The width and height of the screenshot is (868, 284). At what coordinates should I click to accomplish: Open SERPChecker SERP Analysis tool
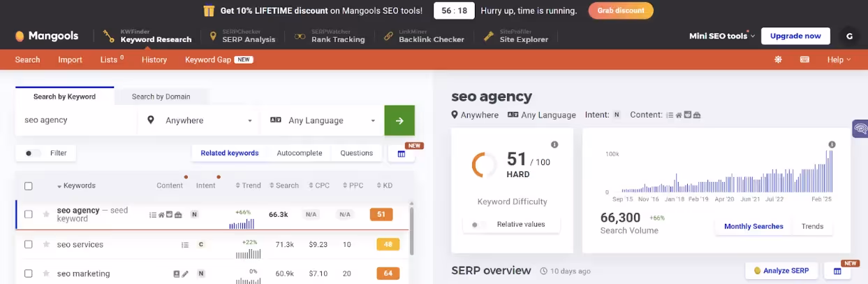(x=242, y=36)
